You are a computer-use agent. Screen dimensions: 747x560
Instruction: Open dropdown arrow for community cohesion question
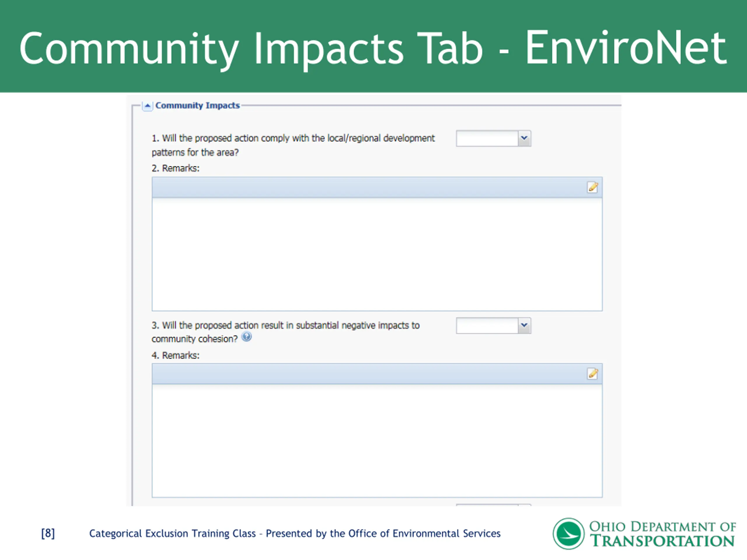(x=524, y=325)
